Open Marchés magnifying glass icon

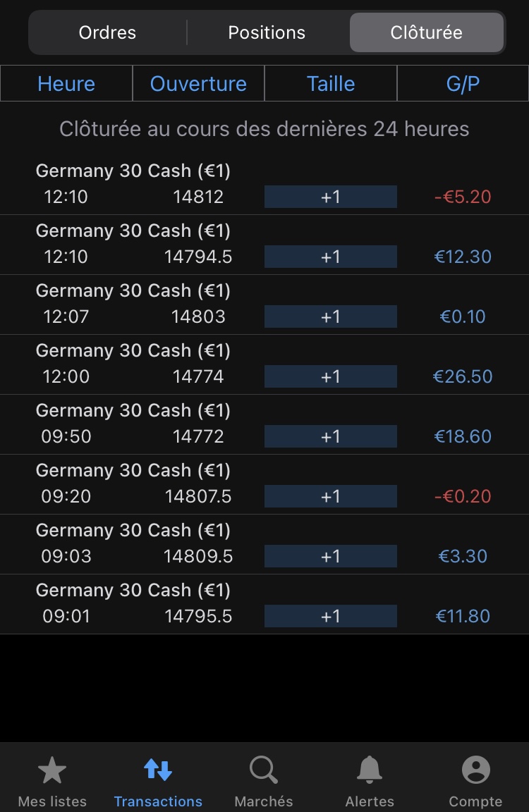tap(264, 770)
